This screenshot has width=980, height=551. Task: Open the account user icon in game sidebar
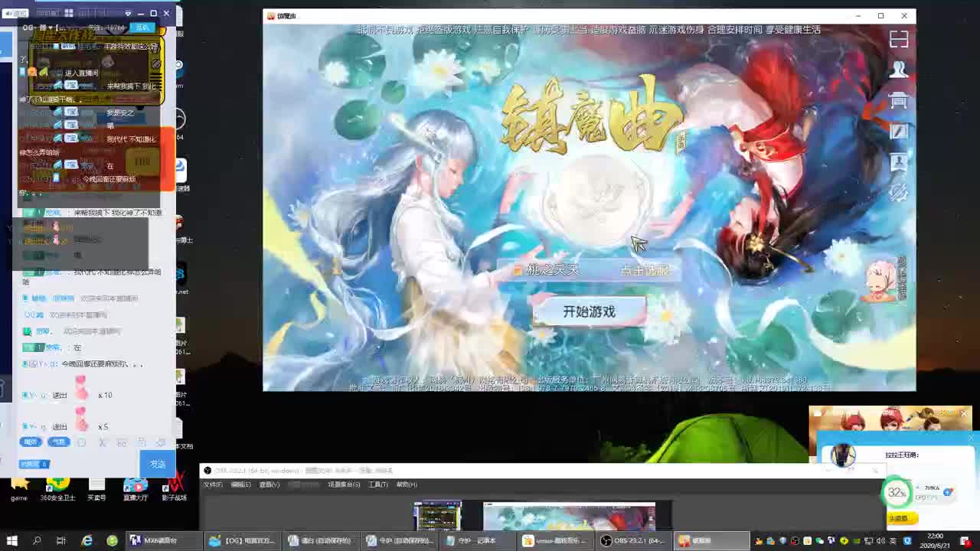[899, 69]
